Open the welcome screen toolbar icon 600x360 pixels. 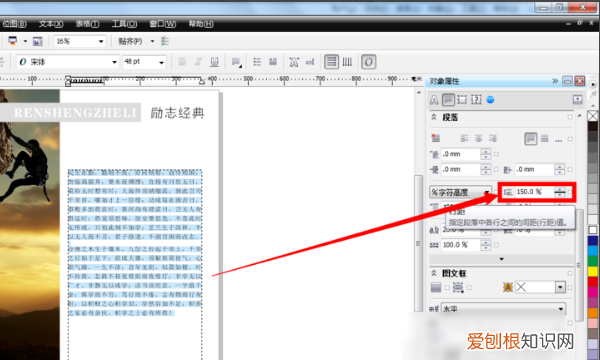coord(38,41)
